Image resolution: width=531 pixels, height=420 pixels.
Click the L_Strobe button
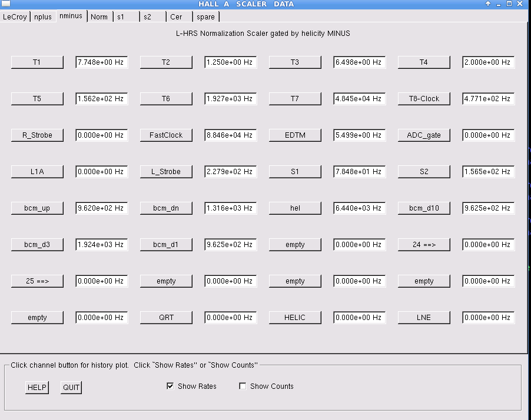(166, 172)
